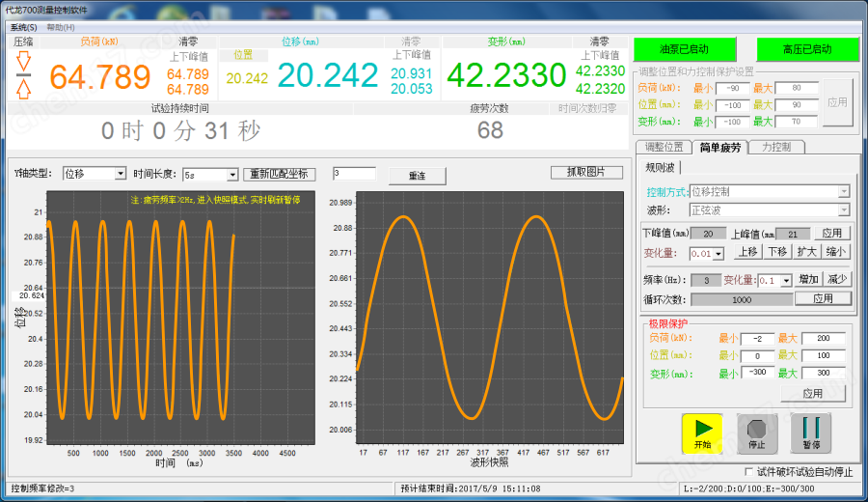Click 应用 in 极限保护 section

(x=813, y=394)
